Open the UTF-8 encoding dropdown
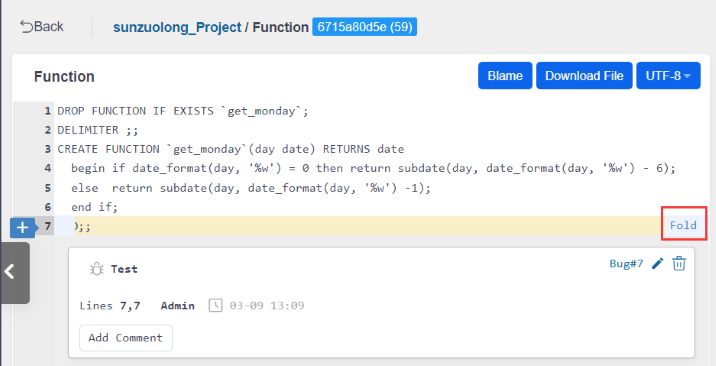This screenshot has height=366, width=716. point(668,76)
